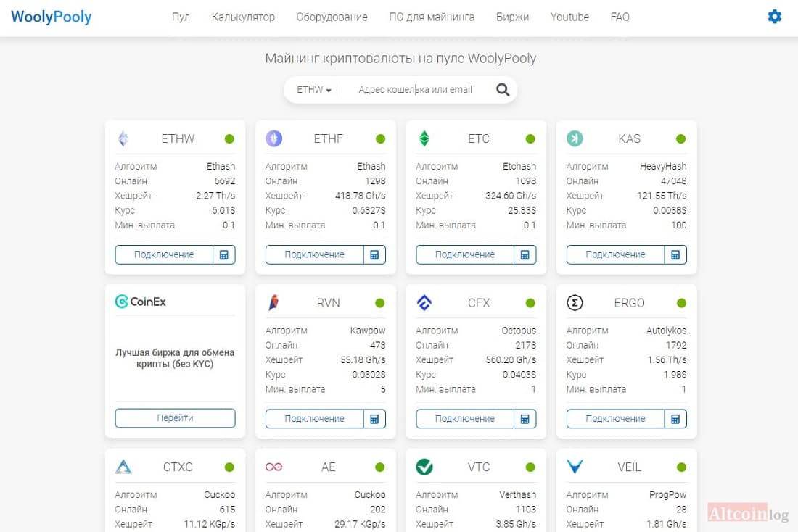
Task: Open calculator icon in ETHF card
Action: pos(374,255)
